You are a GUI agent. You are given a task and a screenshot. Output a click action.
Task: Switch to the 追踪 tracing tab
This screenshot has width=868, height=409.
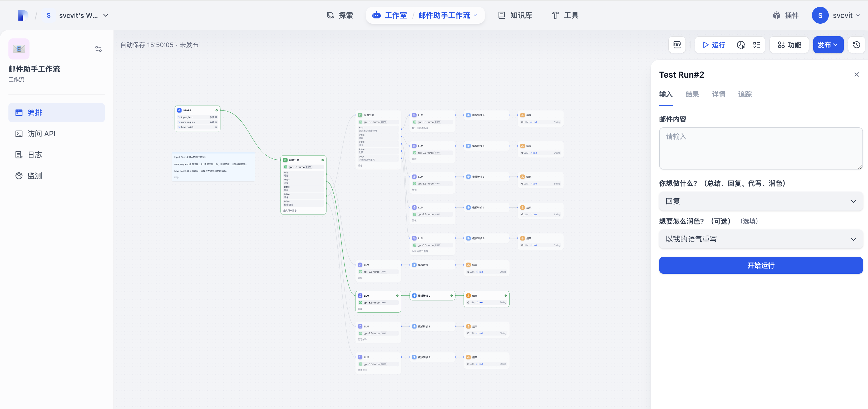tap(745, 94)
